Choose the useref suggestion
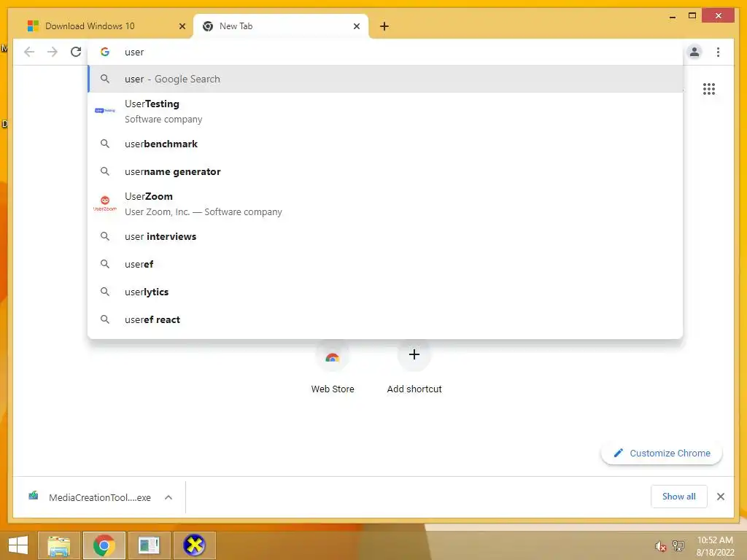This screenshot has width=747, height=560. (385, 264)
